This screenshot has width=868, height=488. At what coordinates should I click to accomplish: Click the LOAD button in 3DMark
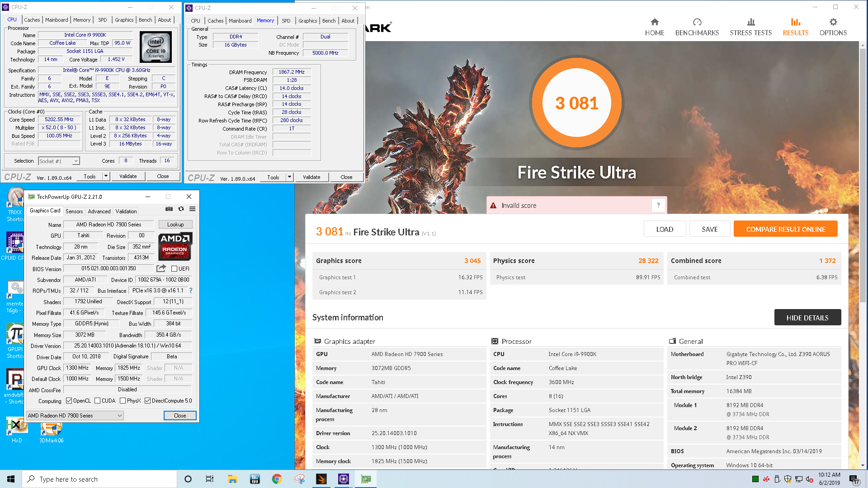665,229
